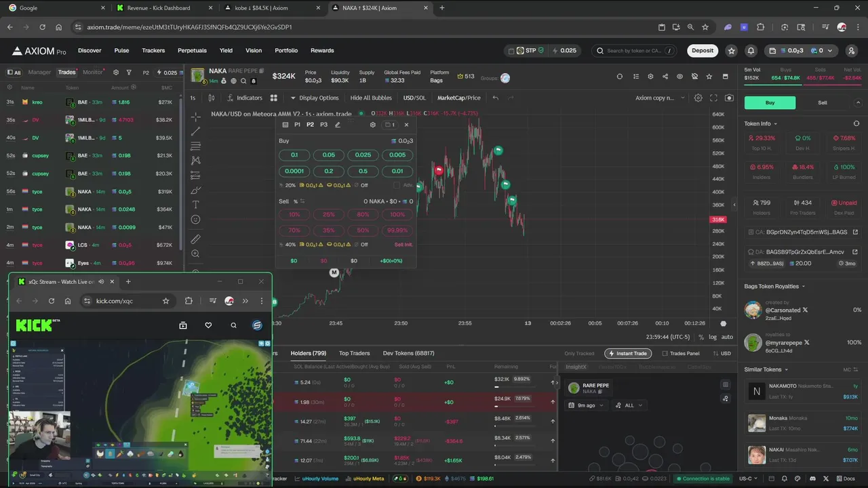Screen dimensions: 868x488
Task: Open watchlist star icon in Axiom top bar
Action: coord(731,51)
